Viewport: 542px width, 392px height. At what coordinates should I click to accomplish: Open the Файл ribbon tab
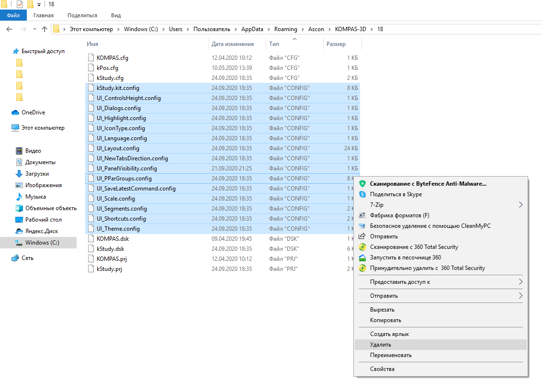(x=13, y=15)
